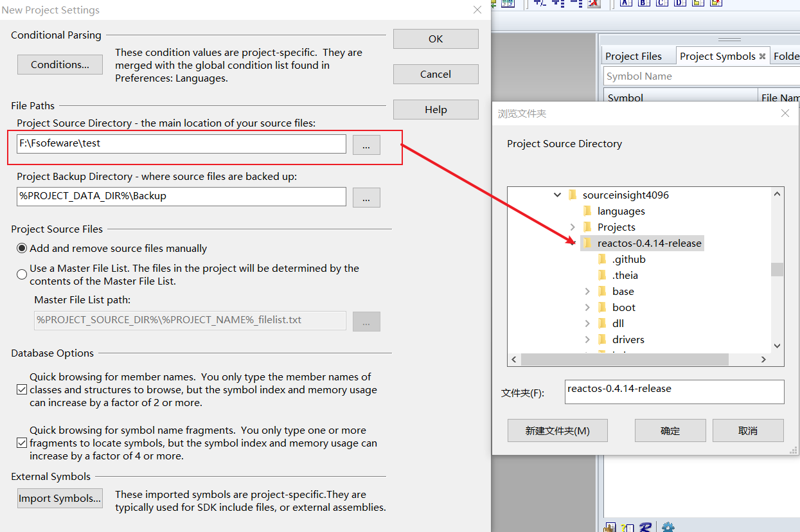Browse for Project Source Directory with ...
This screenshot has width=800, height=532.
(366, 145)
